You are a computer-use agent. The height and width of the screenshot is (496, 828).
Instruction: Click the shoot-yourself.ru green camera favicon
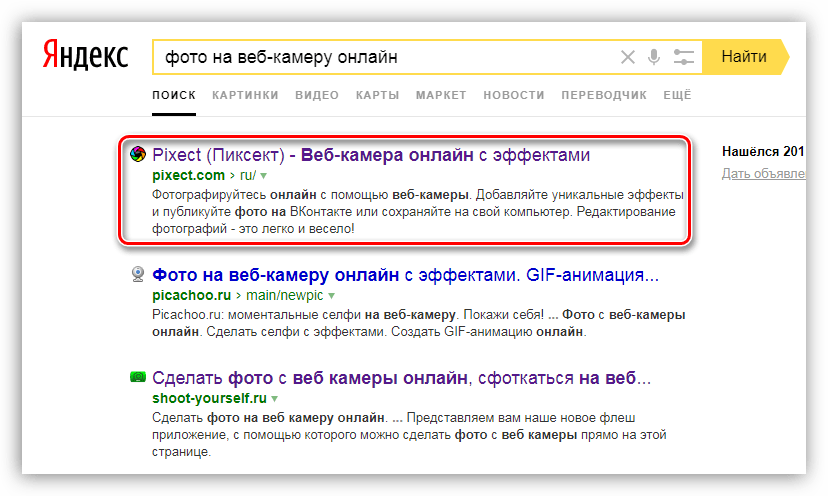click(138, 378)
